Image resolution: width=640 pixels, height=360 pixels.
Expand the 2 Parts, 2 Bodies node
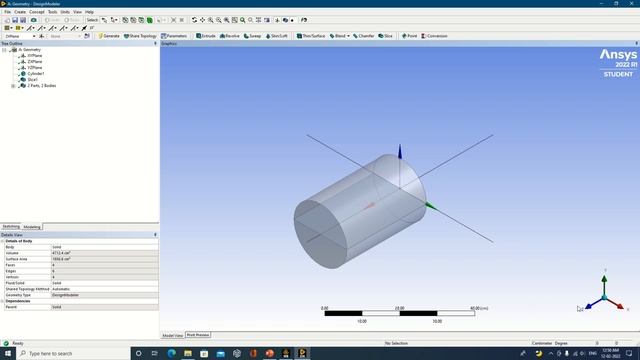pyautogui.click(x=13, y=86)
